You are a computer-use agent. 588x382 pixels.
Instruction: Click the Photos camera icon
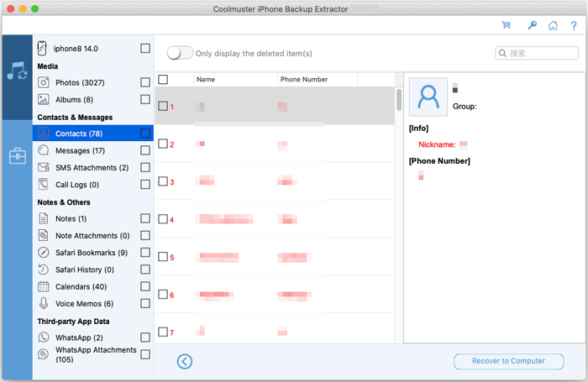tap(44, 82)
